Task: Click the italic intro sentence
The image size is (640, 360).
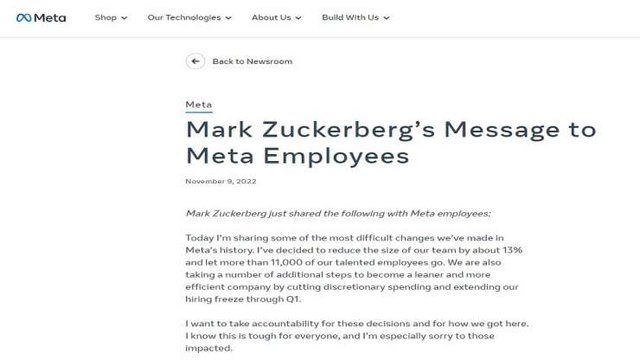Action: [x=338, y=213]
